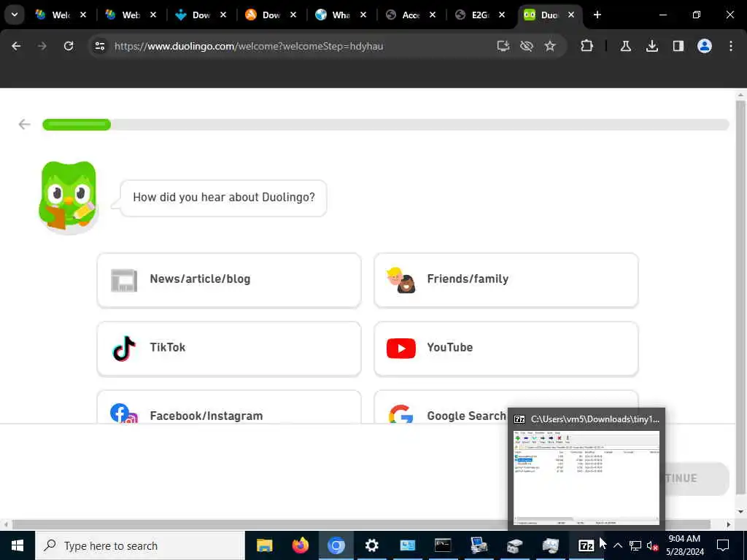The height and width of the screenshot is (560, 747).
Task: Open the notification center icon
Action: click(x=723, y=545)
